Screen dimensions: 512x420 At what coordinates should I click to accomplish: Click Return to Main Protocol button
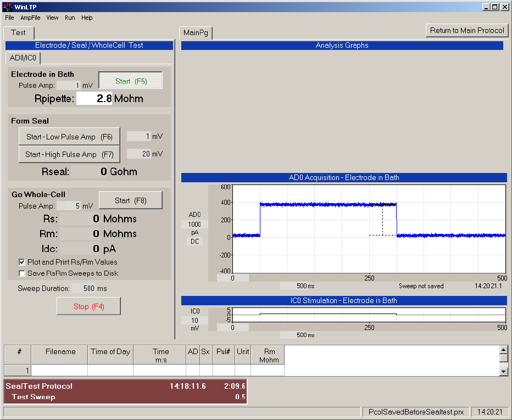click(467, 30)
